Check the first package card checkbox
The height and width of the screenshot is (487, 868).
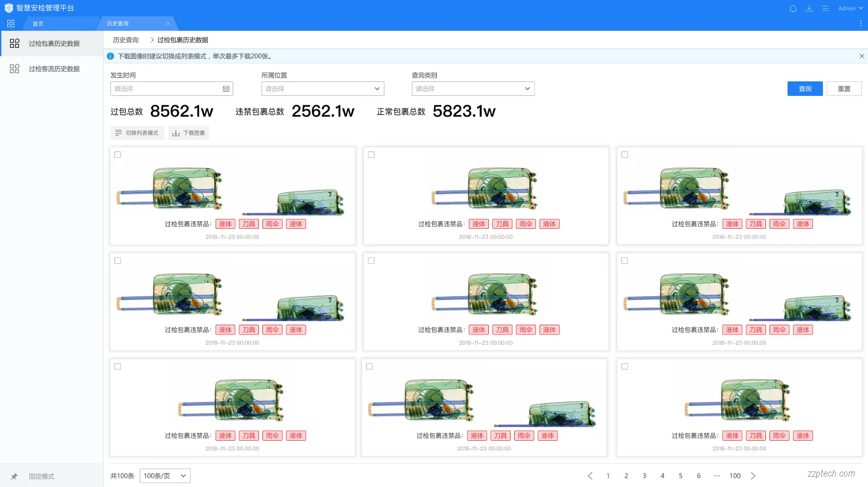point(118,155)
